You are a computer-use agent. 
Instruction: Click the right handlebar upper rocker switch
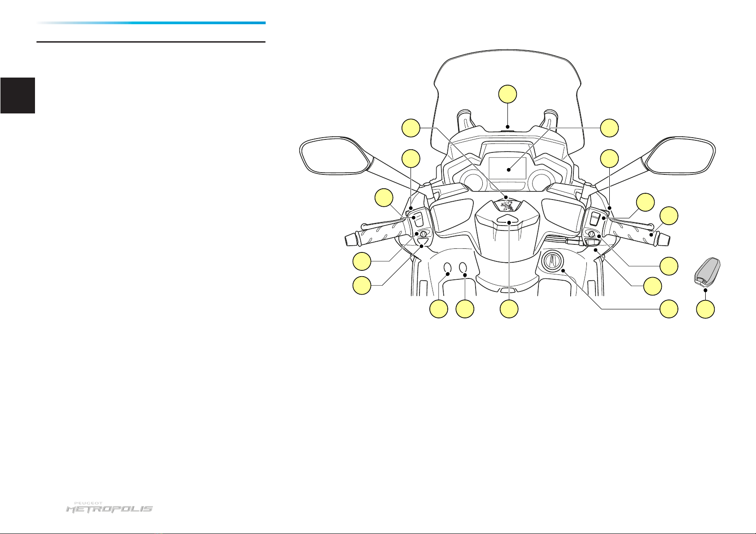pyautogui.click(x=594, y=218)
